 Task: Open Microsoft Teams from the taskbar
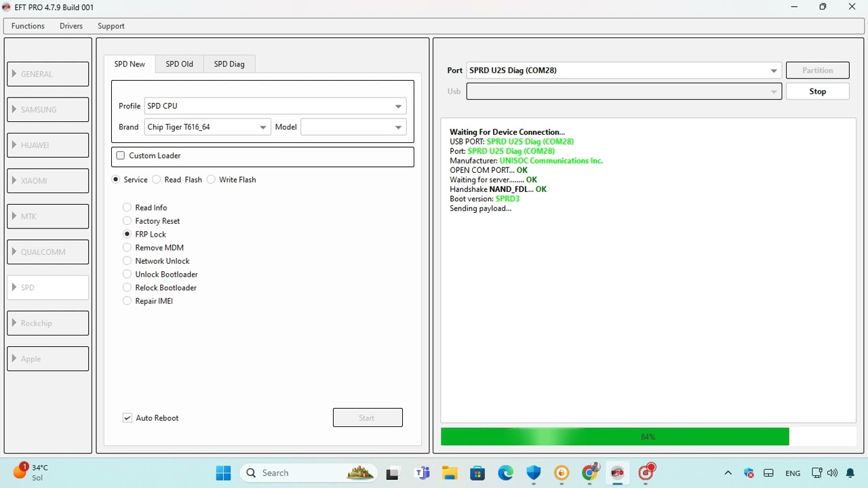point(422,473)
